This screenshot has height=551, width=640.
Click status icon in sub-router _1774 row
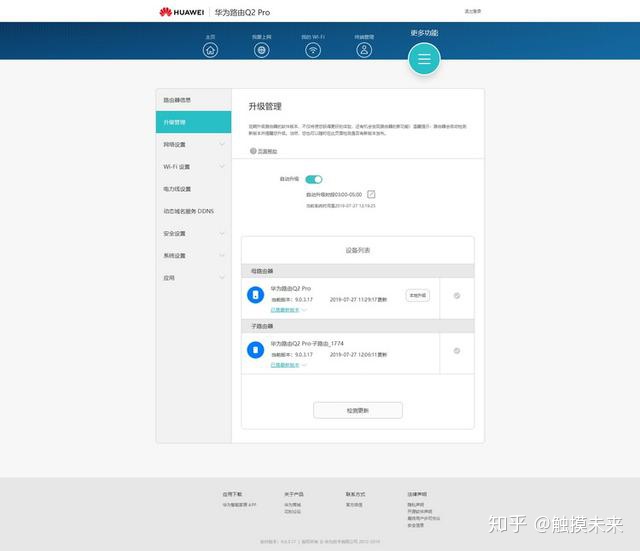click(457, 351)
